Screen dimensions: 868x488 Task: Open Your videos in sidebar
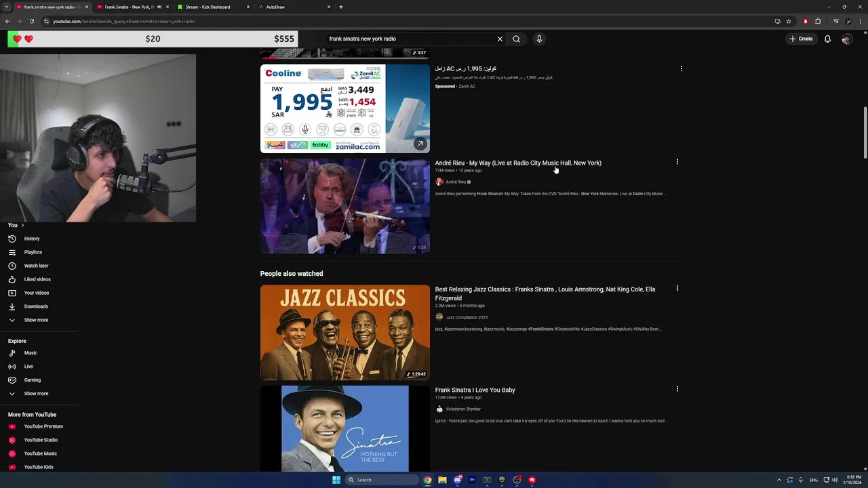click(37, 293)
